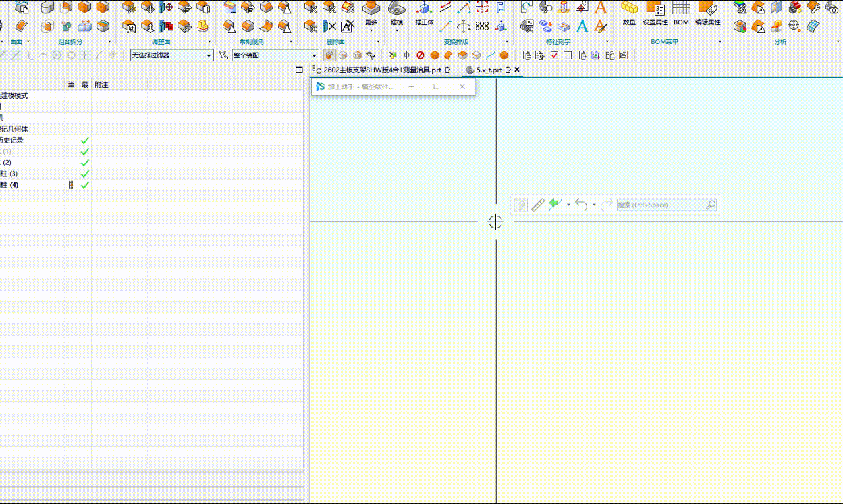The width and height of the screenshot is (843, 504).
Task: Expand the 删除面 group arrow
Action: point(378,42)
